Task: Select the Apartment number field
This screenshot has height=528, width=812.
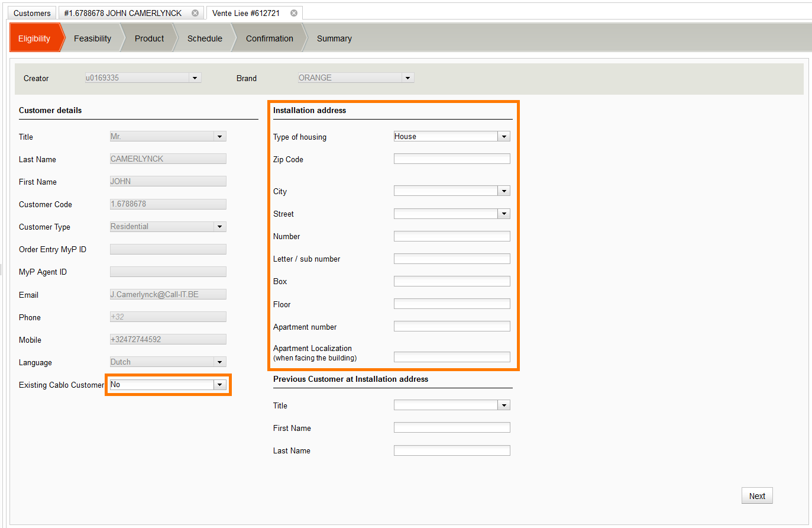Action: coord(451,327)
